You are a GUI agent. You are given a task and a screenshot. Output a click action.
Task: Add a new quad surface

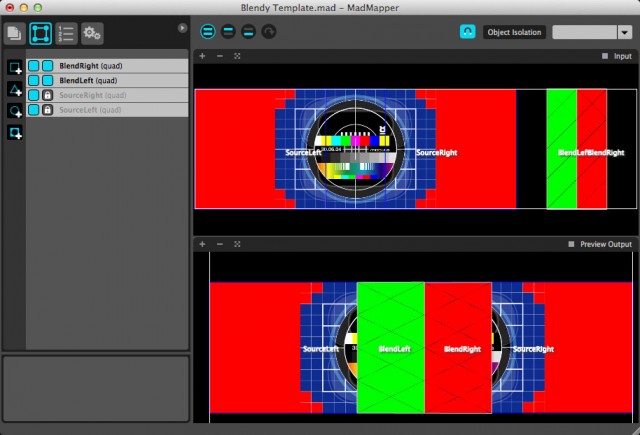(x=15, y=67)
